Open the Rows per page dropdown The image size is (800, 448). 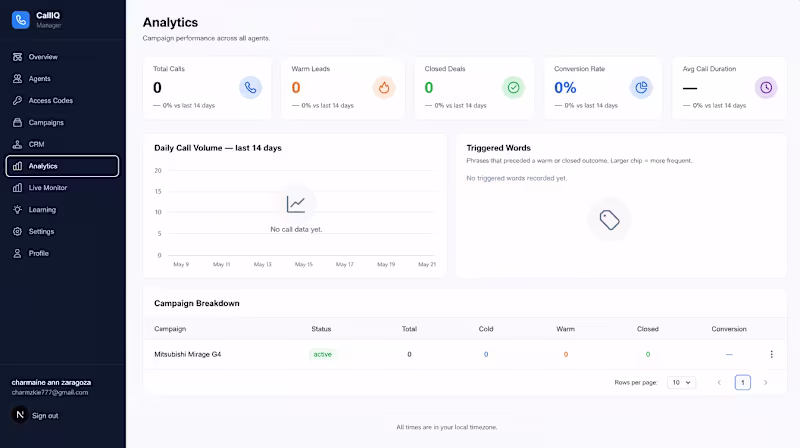tap(681, 382)
